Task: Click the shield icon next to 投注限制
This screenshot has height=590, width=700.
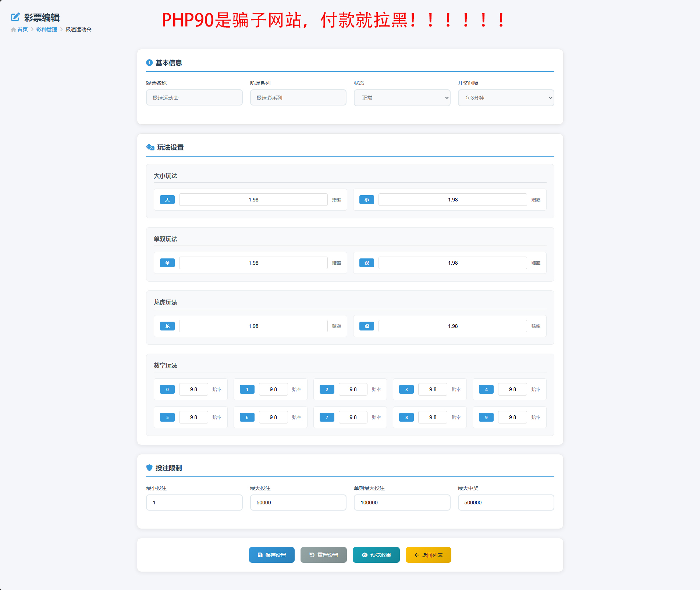Action: [x=149, y=468]
